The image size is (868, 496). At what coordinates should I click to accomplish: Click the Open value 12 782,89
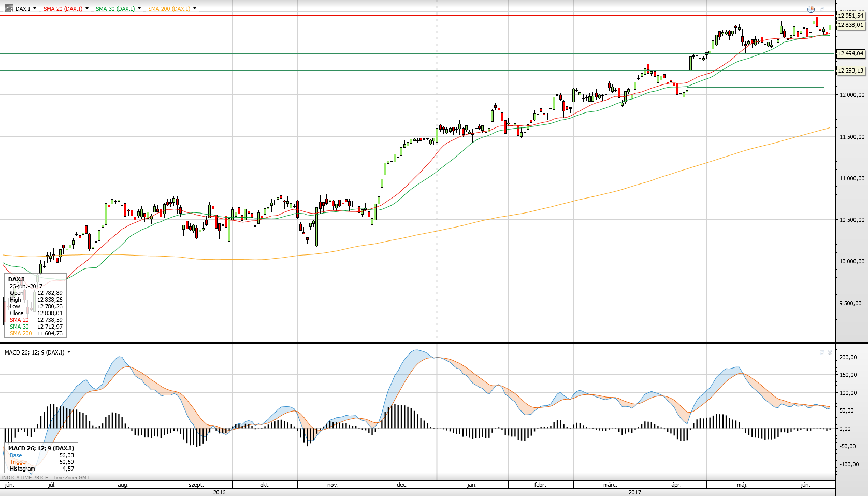point(50,293)
